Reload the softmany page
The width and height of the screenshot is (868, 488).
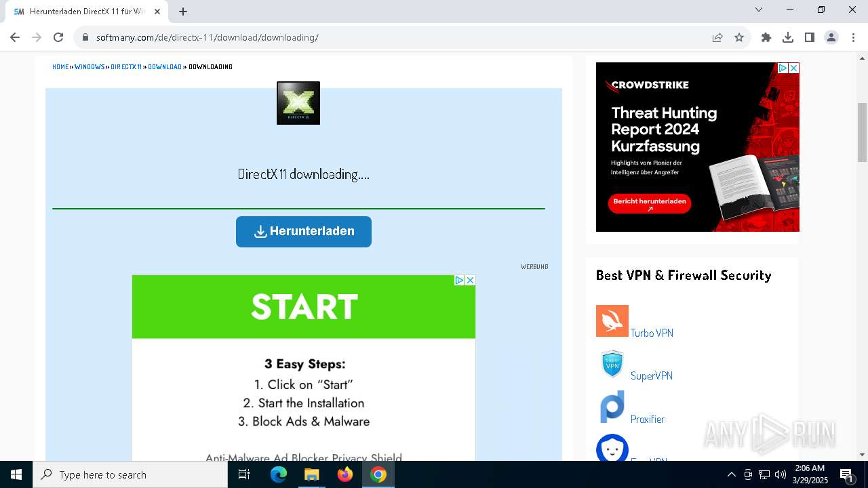tap(58, 37)
